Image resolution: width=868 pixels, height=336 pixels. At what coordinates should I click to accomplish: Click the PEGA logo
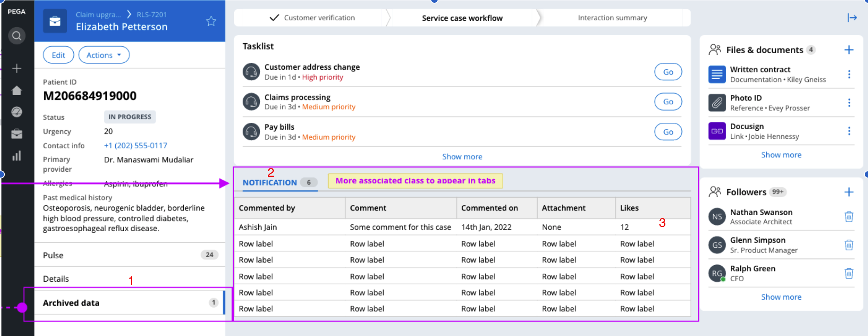(16, 12)
